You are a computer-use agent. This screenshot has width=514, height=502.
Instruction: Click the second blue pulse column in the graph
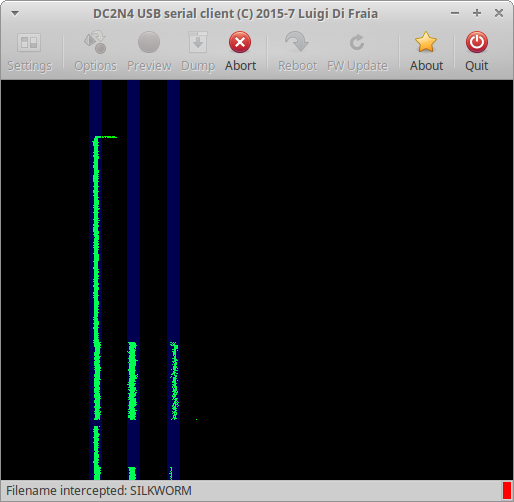tap(133, 280)
